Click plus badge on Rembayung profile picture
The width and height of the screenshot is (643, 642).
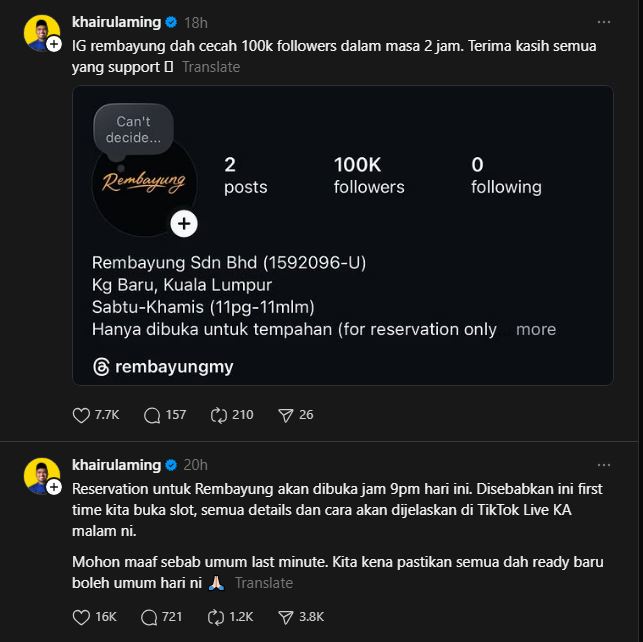click(x=184, y=224)
